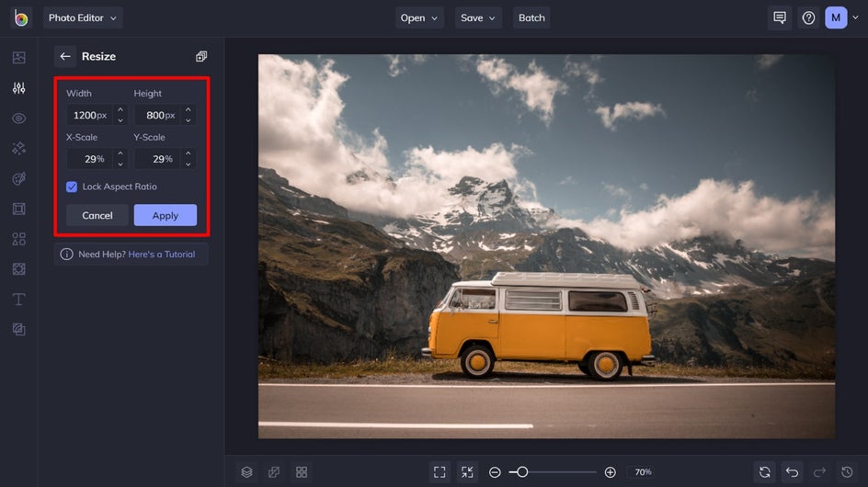Click the info icon beside Need Help
Viewport: 868px width, 487px height.
(x=66, y=255)
